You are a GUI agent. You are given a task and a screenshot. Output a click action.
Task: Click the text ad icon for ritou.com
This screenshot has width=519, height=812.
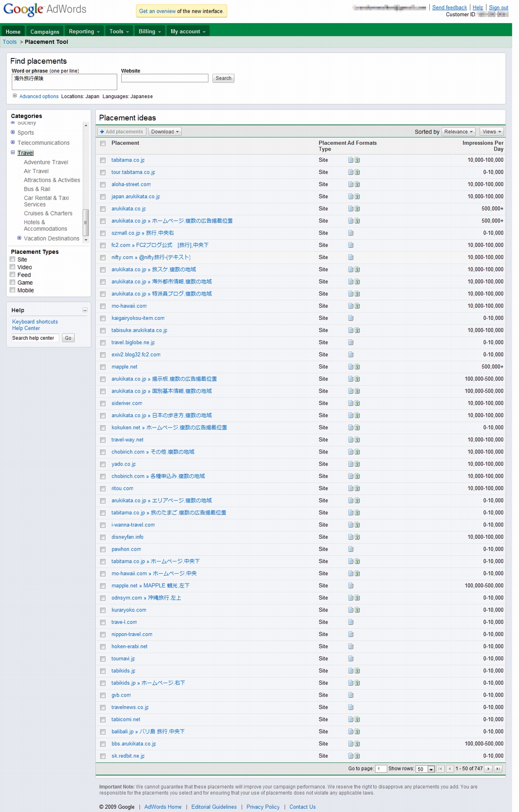(x=351, y=488)
